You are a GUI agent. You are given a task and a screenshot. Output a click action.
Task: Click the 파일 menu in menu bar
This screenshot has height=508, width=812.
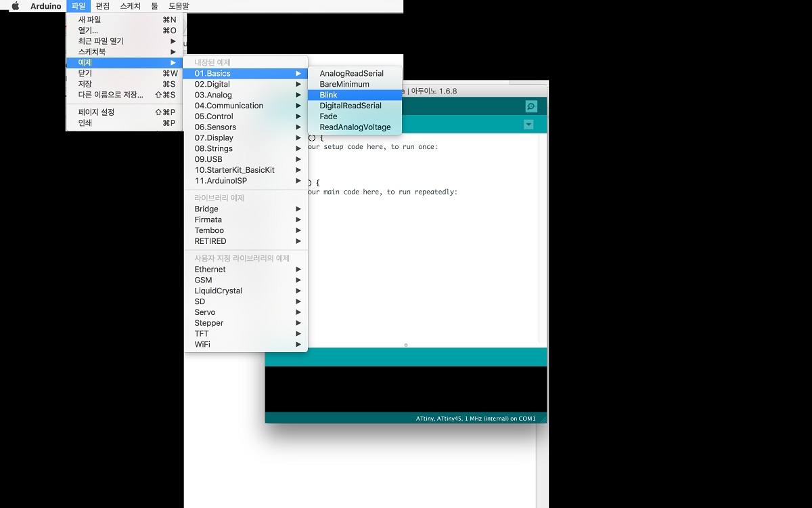point(78,6)
